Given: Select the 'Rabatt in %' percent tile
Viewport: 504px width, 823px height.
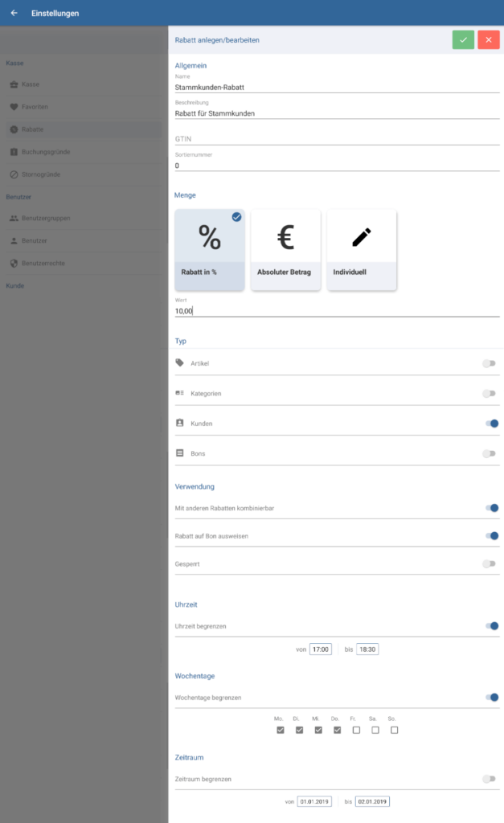Looking at the screenshot, I should tap(210, 249).
